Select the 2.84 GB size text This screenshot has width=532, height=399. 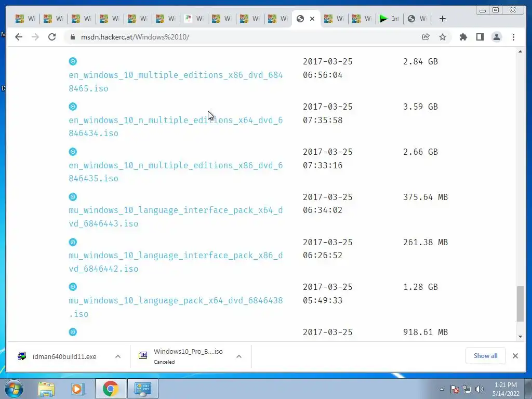[x=420, y=61]
